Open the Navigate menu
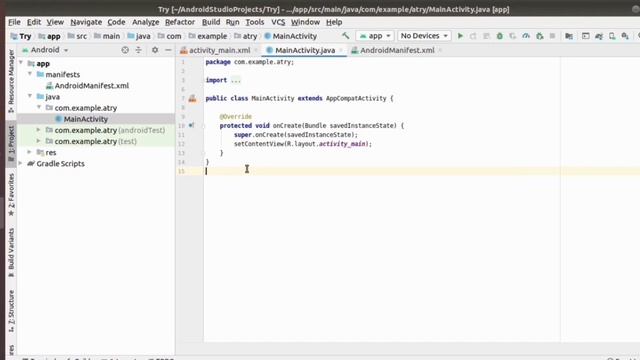 coord(86,22)
